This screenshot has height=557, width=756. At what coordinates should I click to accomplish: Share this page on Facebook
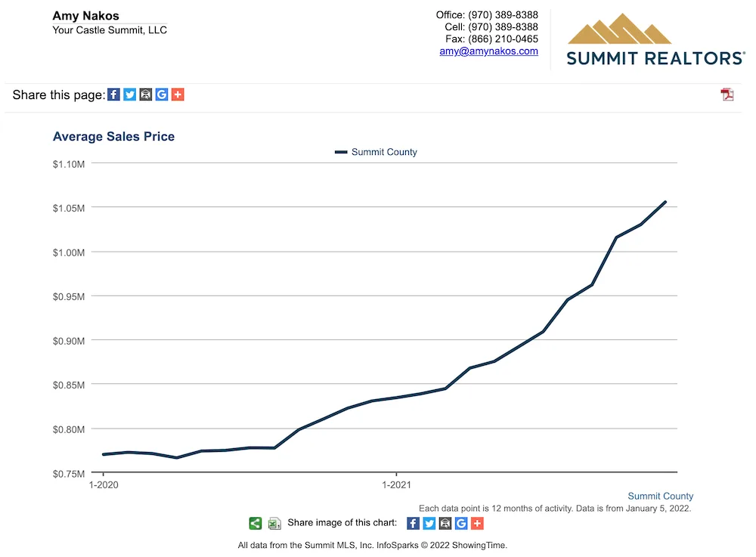click(113, 94)
